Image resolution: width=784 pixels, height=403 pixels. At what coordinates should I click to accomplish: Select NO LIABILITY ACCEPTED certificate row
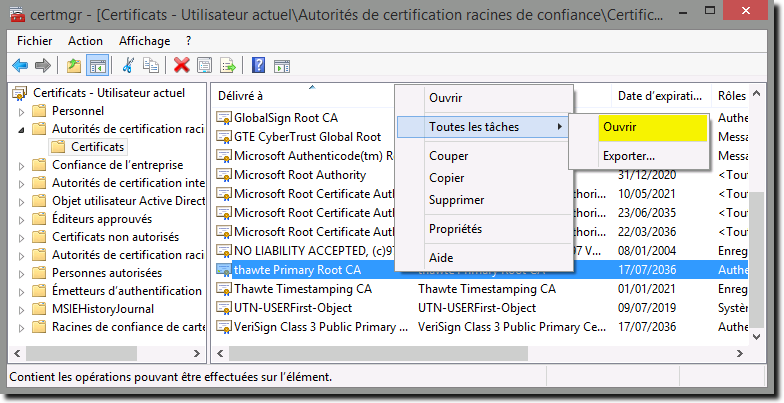click(304, 251)
